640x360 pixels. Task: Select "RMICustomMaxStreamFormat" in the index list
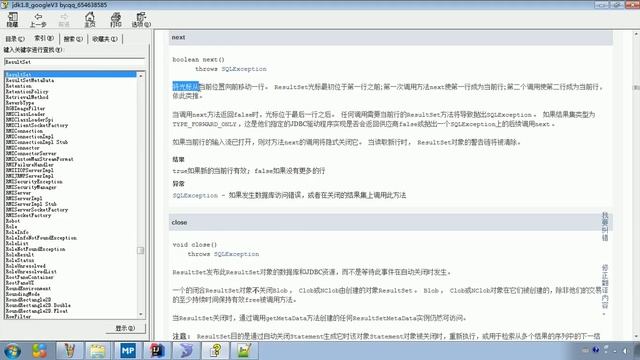(40, 159)
